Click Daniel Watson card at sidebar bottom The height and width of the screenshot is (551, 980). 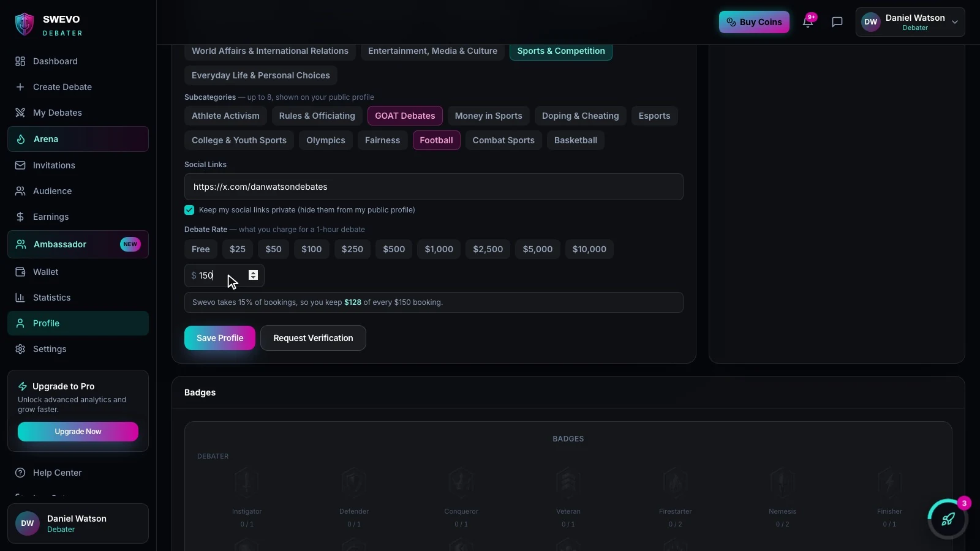tap(78, 523)
